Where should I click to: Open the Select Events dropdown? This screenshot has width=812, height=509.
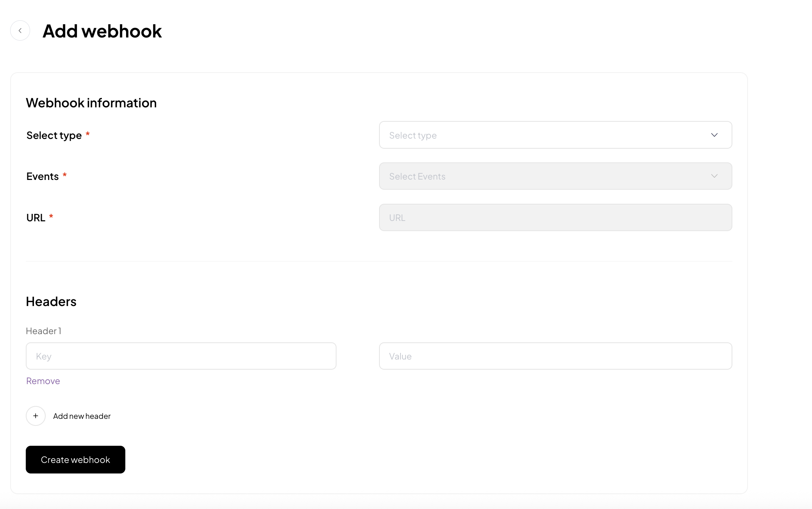(x=547, y=176)
